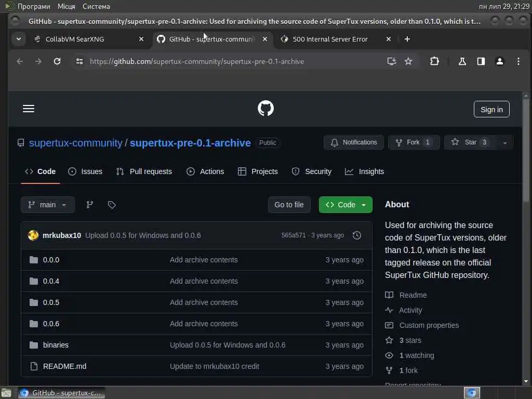Screen dimensions: 532x399
Task: View repository tags icon
Action: pyautogui.click(x=112, y=205)
